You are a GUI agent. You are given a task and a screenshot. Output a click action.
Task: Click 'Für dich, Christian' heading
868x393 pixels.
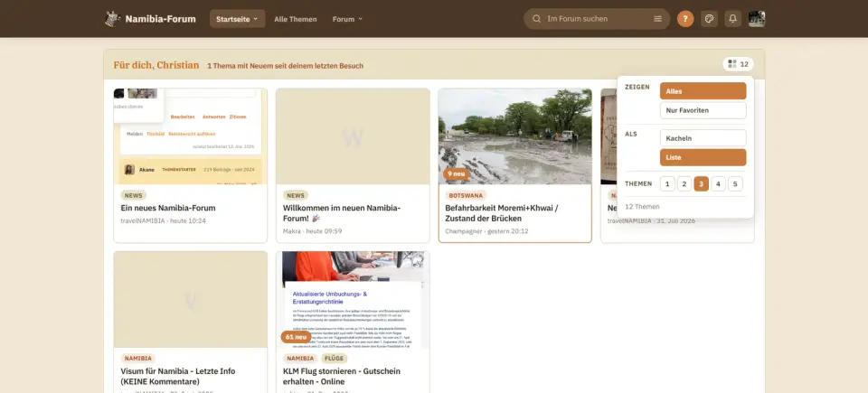[x=156, y=65]
